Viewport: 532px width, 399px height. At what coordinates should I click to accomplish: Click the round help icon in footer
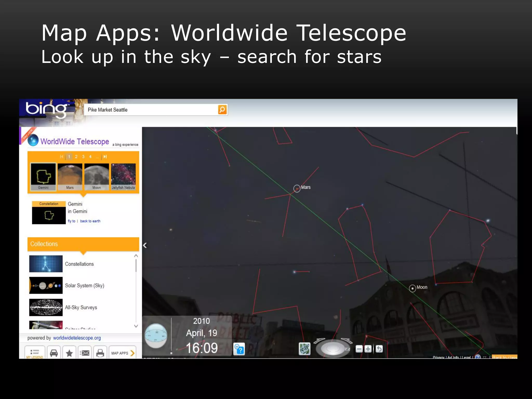coord(477,357)
